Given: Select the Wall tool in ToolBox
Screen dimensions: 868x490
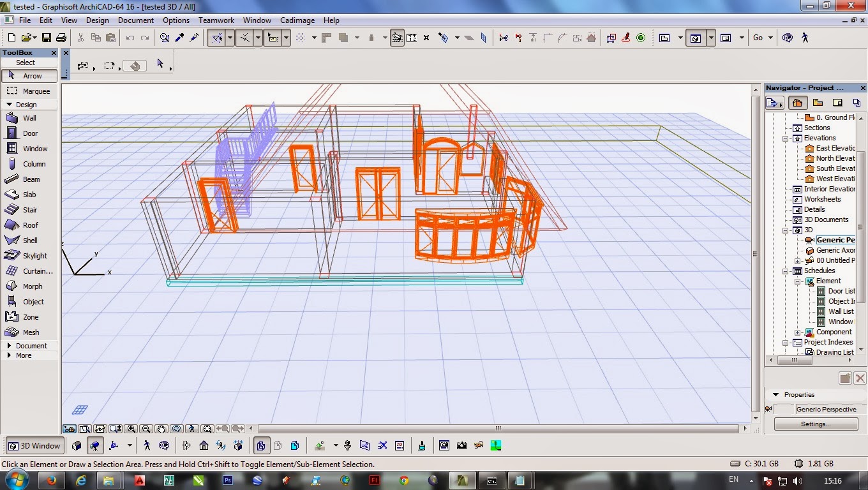Looking at the screenshot, I should point(29,118).
